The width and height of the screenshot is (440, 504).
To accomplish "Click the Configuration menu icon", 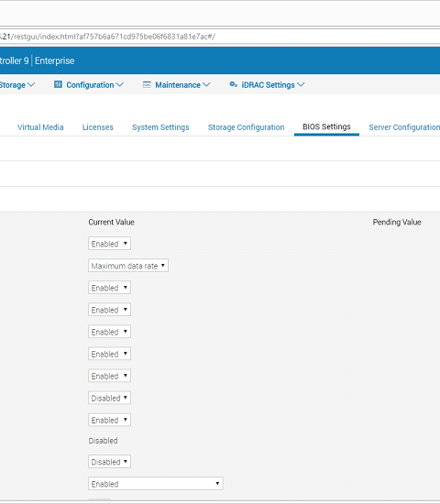I will (x=59, y=84).
